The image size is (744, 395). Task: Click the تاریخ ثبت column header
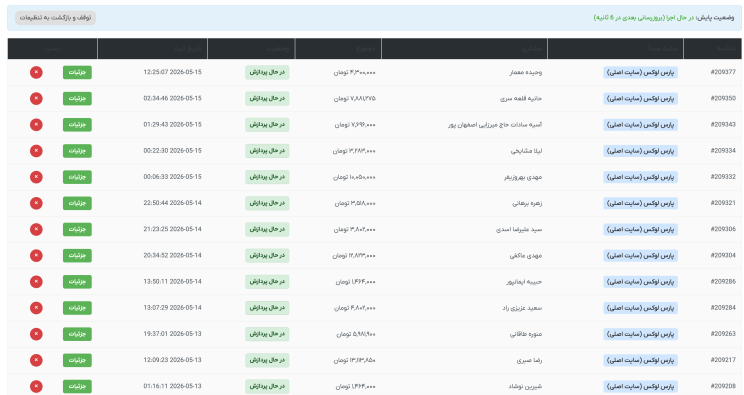click(152, 48)
